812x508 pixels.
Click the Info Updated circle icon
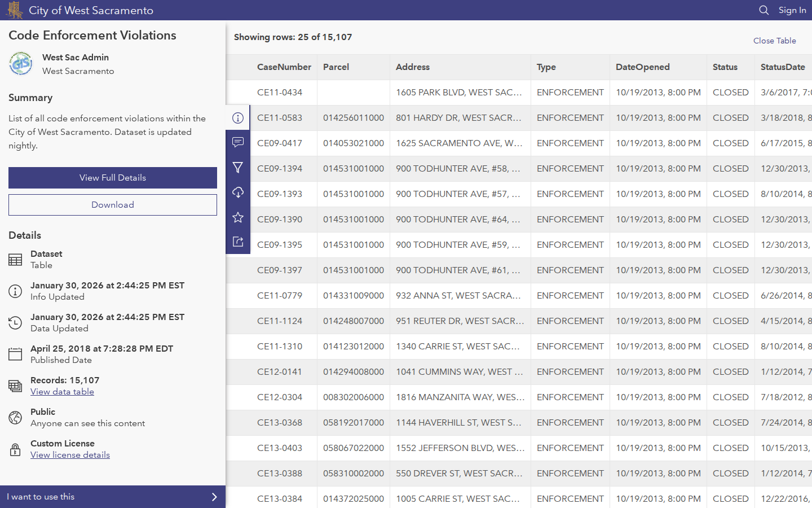pos(15,291)
